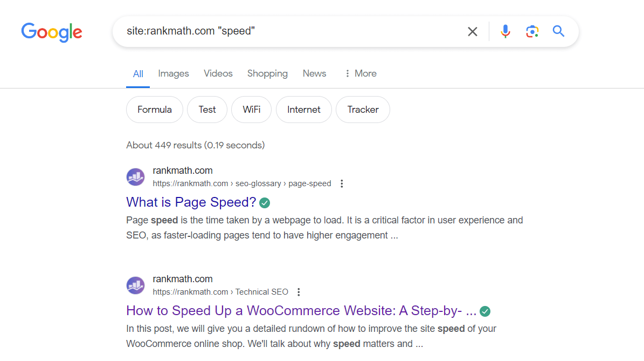Open three-dot menu for the WooCommerce result

click(x=299, y=291)
